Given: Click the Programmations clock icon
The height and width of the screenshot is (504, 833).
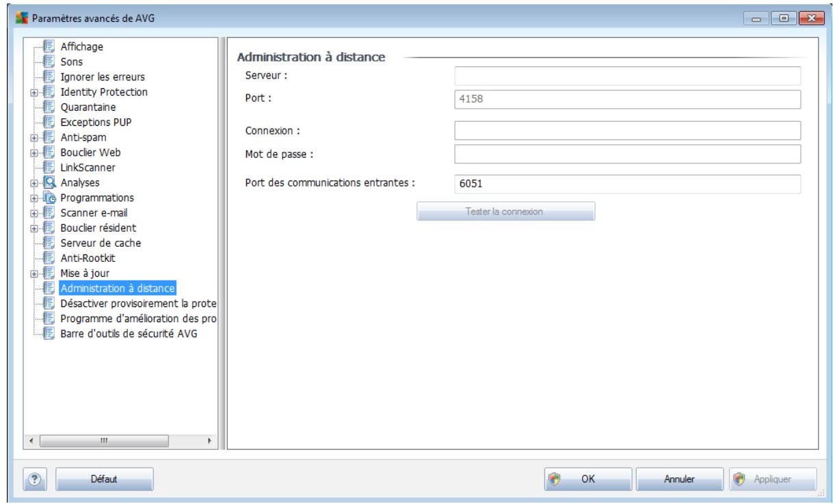Looking at the screenshot, I should pyautogui.click(x=48, y=198).
